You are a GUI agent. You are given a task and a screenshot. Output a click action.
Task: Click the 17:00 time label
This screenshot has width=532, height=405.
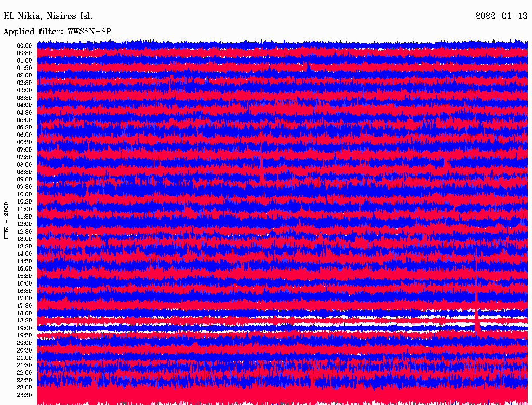click(24, 299)
